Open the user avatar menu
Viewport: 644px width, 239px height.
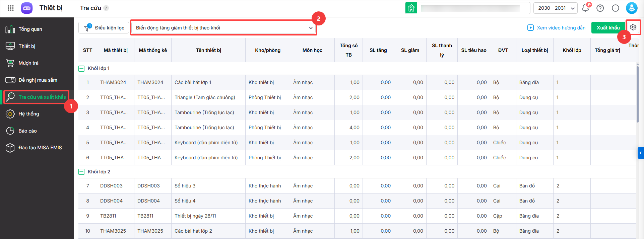click(632, 8)
